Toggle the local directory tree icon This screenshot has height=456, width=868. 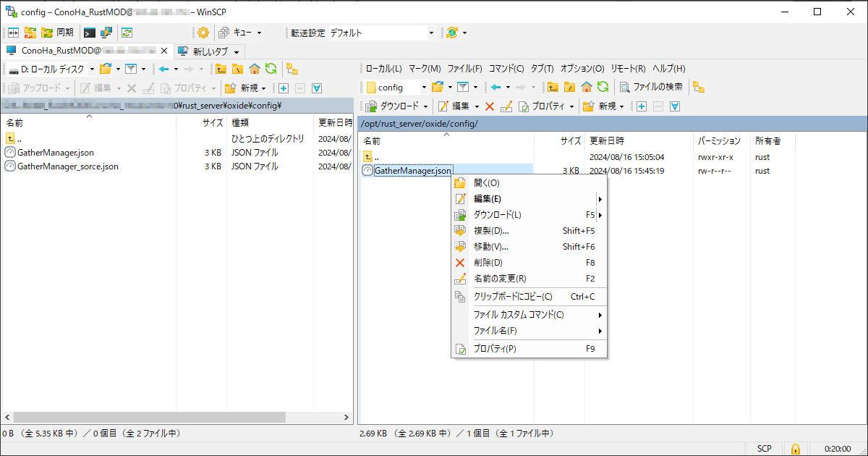tap(292, 69)
